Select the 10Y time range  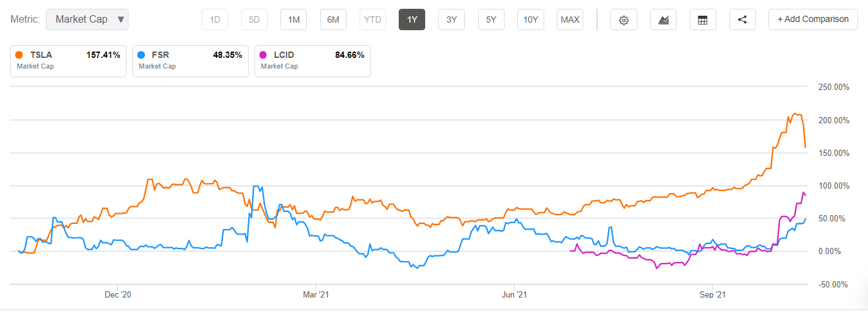click(530, 19)
